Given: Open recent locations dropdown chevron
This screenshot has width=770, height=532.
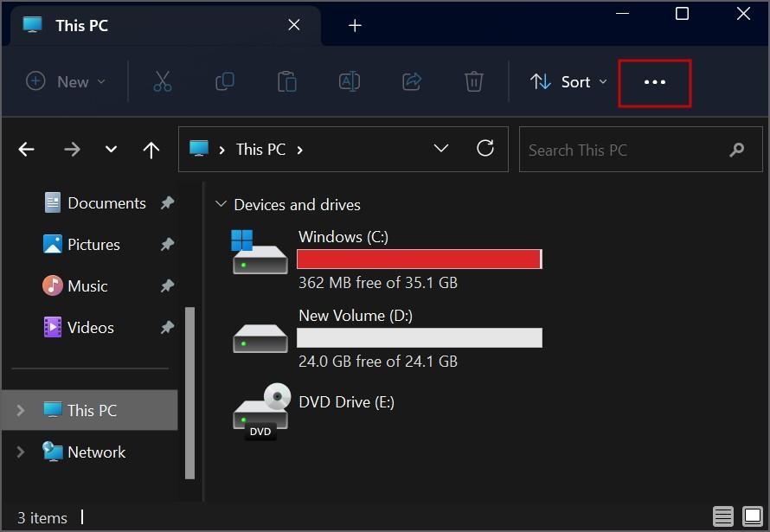Looking at the screenshot, I should pyautogui.click(x=112, y=149).
